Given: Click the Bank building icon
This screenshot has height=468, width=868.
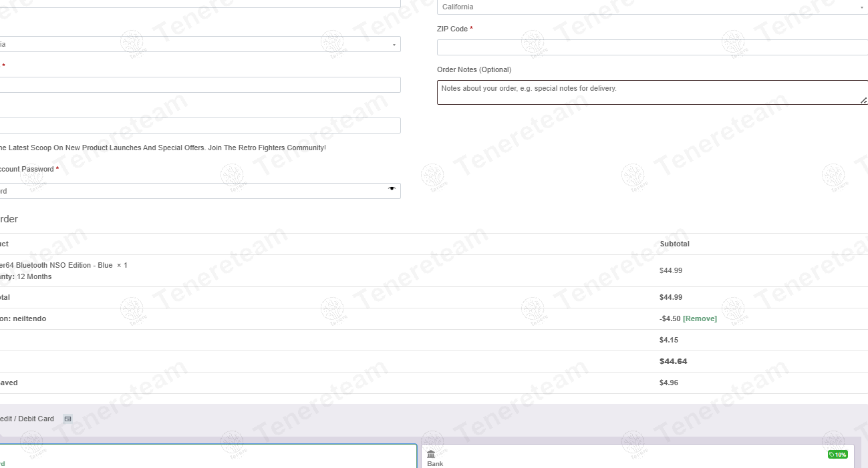Looking at the screenshot, I should [431, 454].
